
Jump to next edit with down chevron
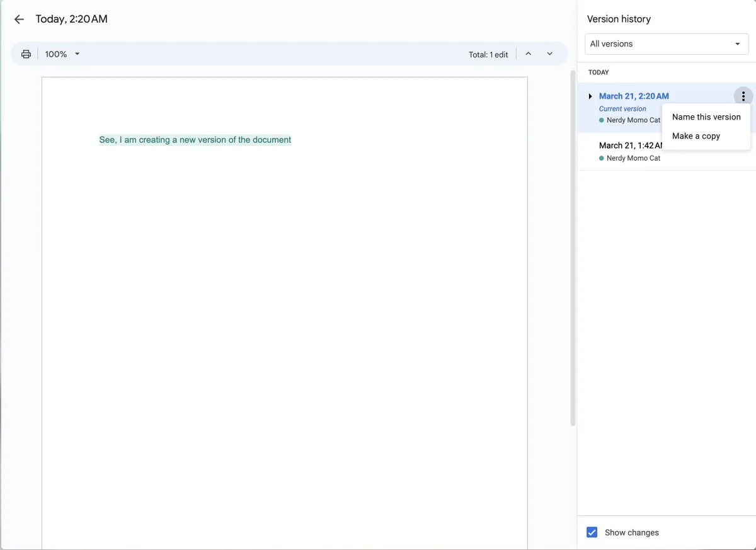[x=549, y=54]
